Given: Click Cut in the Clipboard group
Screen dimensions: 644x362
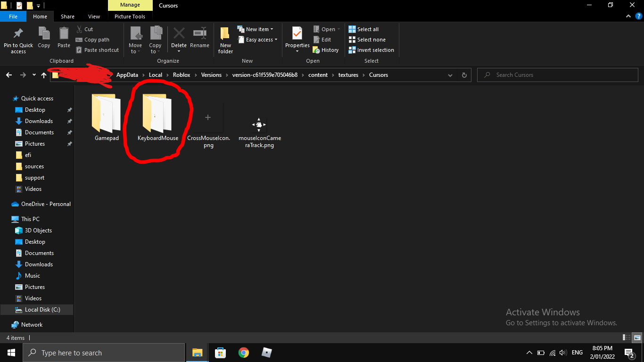Looking at the screenshot, I should [84, 29].
